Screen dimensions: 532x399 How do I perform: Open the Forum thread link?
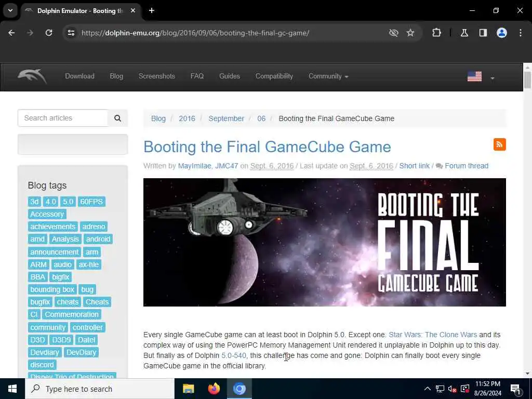(467, 166)
